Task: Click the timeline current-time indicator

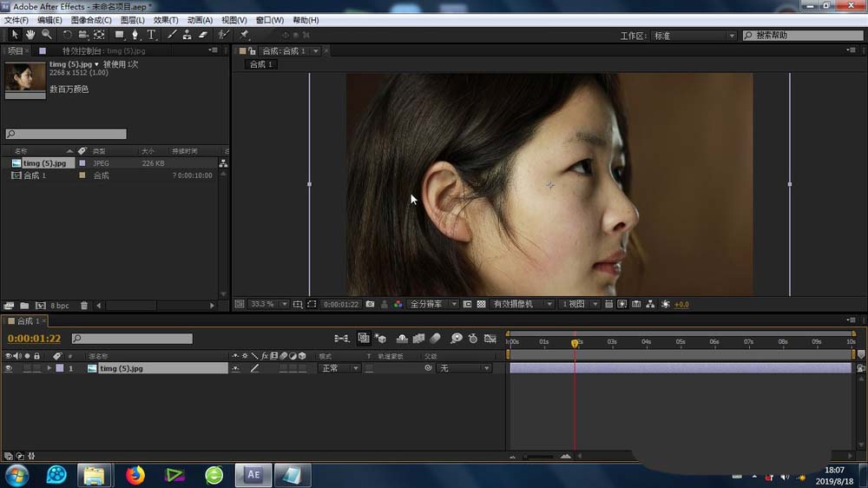Action: [575, 343]
